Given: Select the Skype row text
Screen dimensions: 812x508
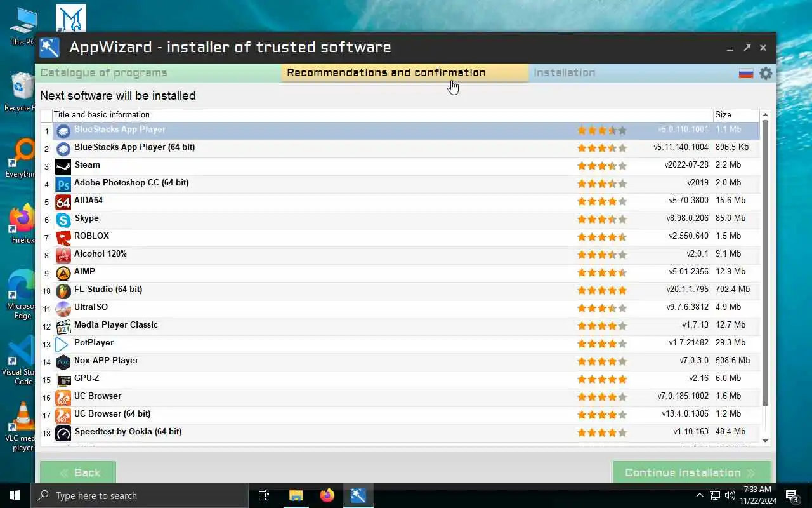Looking at the screenshot, I should coord(86,218).
